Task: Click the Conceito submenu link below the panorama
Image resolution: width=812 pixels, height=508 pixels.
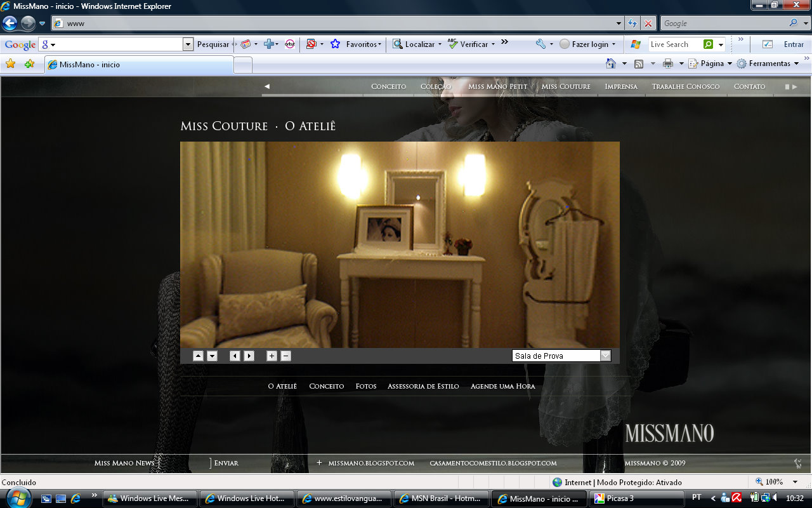Action: [327, 386]
